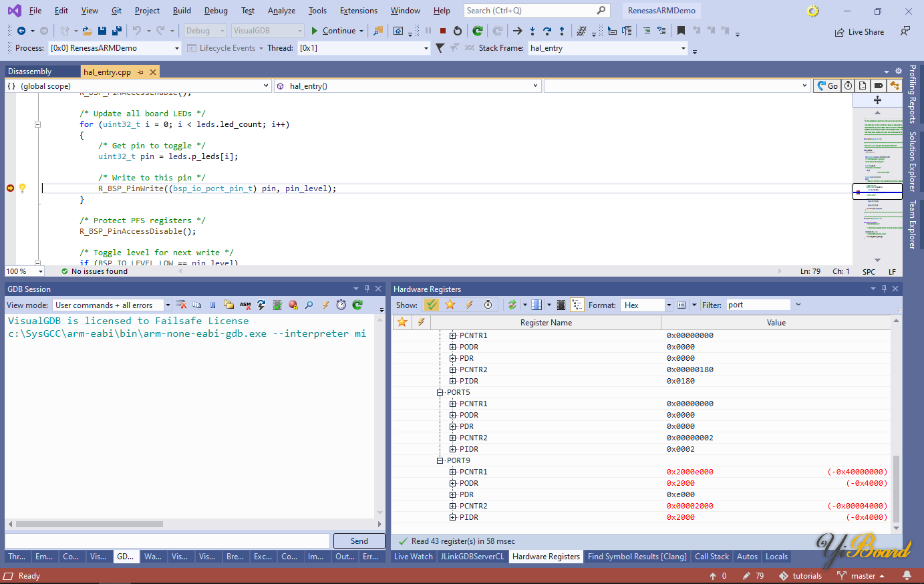Viewport: 924px width, 584px height.
Task: Toggle the lightning Show filter in Hardware Registers
Action: pyautogui.click(x=470, y=305)
